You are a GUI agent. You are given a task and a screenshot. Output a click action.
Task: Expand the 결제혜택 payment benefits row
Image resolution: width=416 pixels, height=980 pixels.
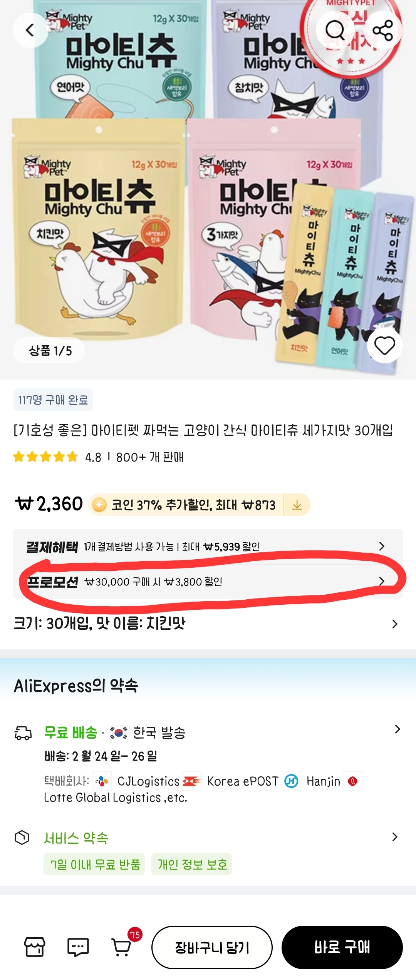208,546
